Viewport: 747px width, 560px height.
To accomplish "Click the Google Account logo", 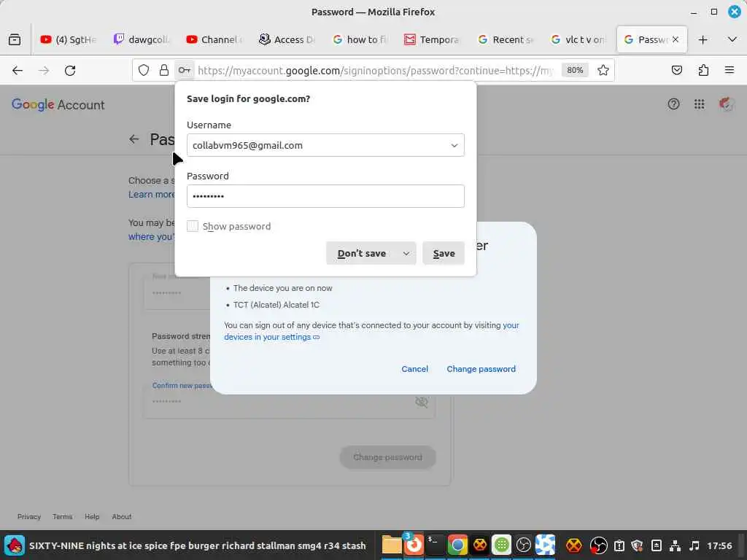I will click(58, 104).
